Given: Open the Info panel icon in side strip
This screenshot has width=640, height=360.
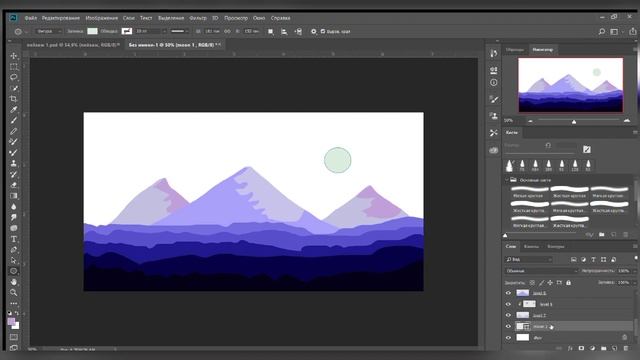Looking at the screenshot, I should pos(493,82).
